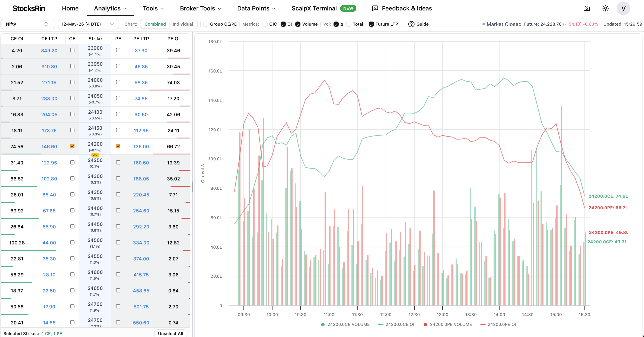Image resolution: width=644 pixels, height=337 pixels.
Task: Click the 24200.0PE VOLUME legend dot
Action: pyautogui.click(x=425, y=324)
